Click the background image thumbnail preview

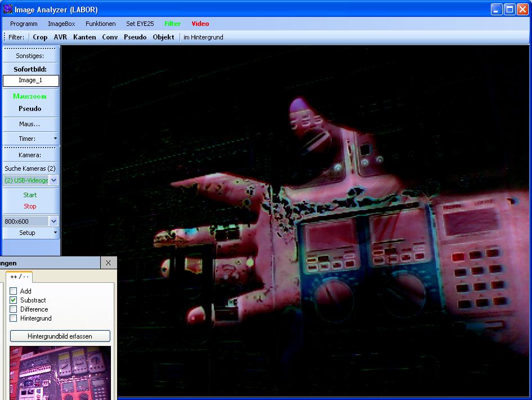pos(60,372)
